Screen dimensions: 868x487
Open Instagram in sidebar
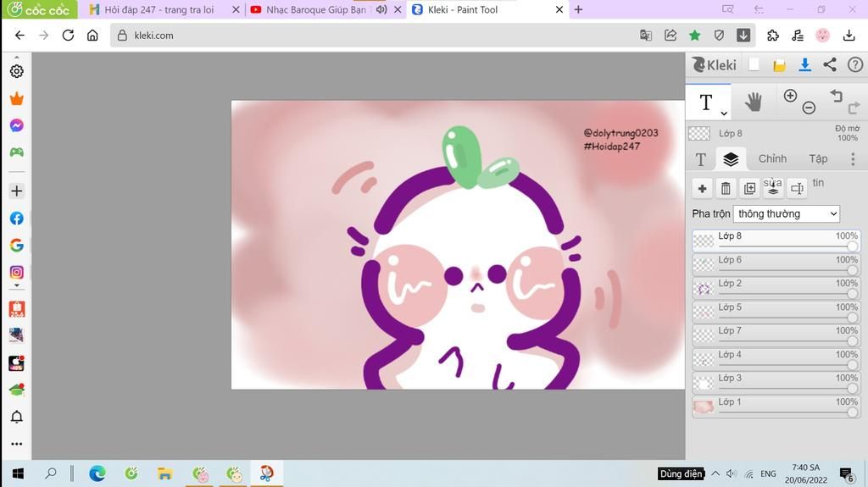[x=17, y=272]
